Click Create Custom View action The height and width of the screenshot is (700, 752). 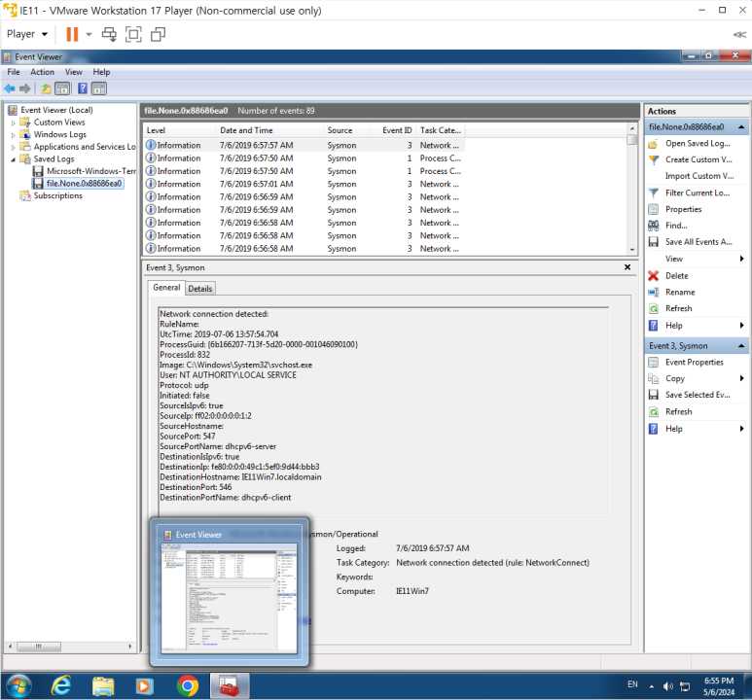pos(698,159)
